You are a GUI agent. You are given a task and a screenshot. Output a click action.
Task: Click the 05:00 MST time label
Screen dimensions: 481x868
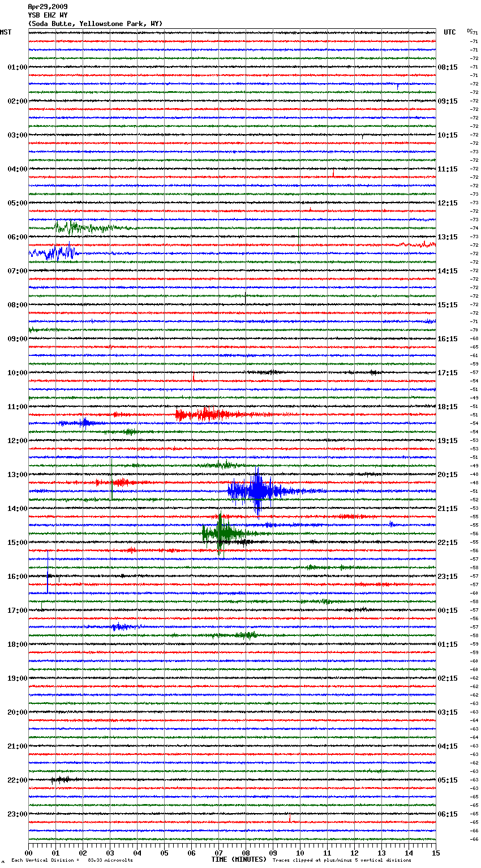[x=18, y=203]
